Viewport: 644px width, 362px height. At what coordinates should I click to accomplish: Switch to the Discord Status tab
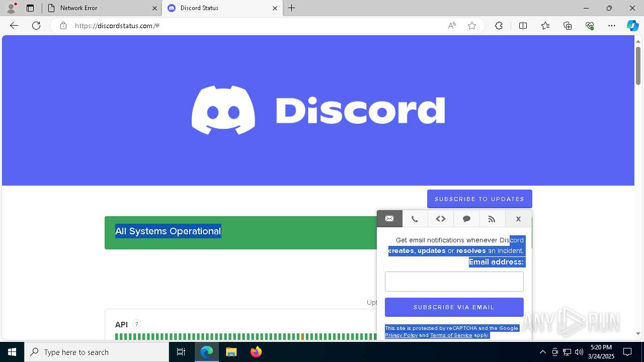tap(221, 8)
